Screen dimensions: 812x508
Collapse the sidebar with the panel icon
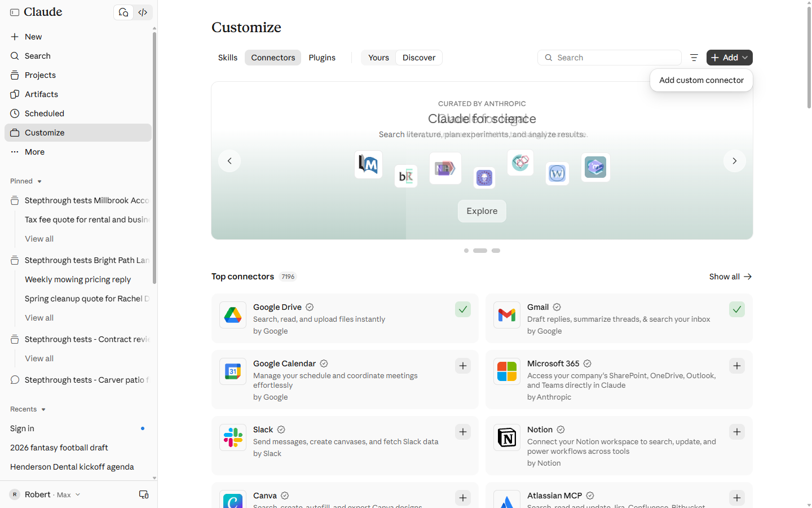pos(15,12)
